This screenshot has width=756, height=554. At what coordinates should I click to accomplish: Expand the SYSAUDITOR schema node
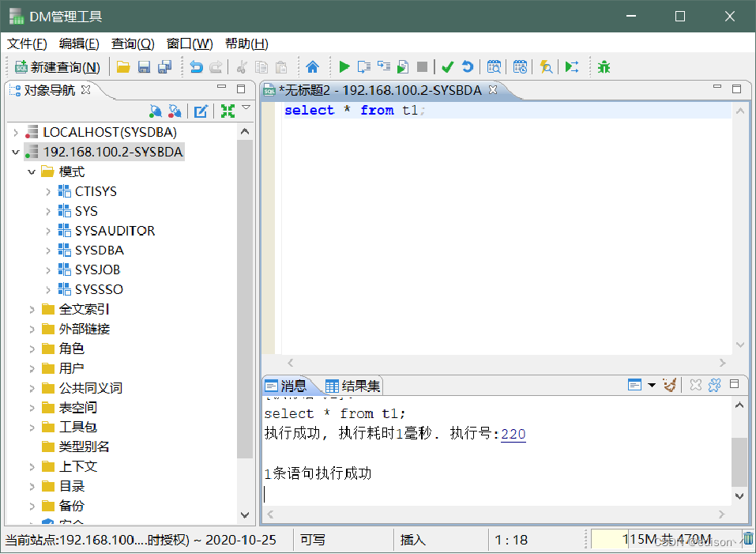pyautogui.click(x=47, y=231)
